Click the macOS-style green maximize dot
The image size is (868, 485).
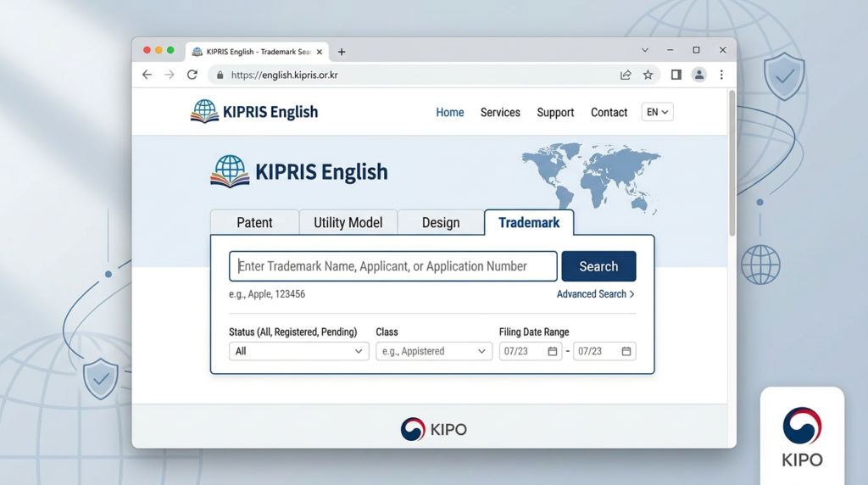click(170, 50)
